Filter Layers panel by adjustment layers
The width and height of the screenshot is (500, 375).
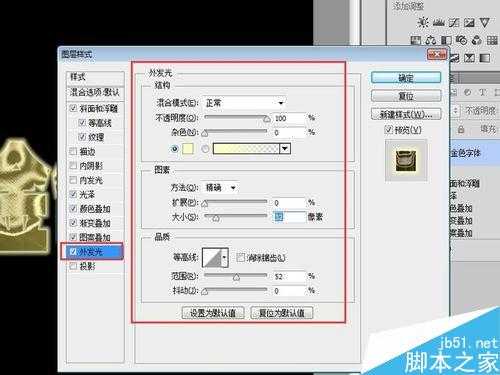(467, 92)
